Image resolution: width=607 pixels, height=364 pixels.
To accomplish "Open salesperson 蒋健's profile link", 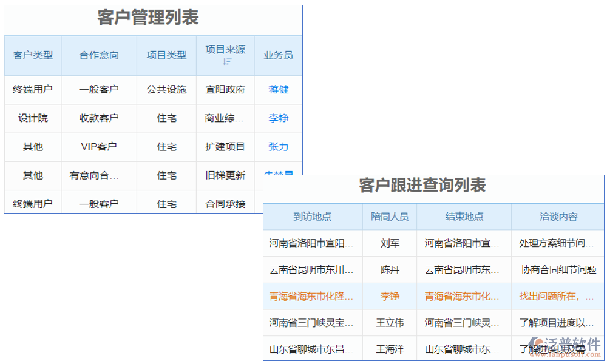I will tap(277, 90).
